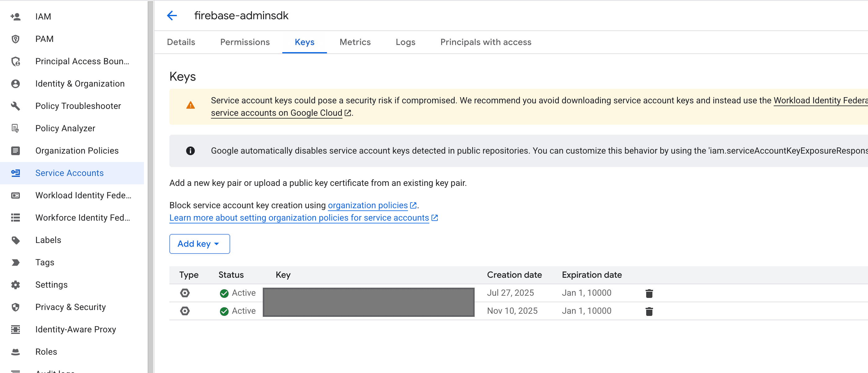The width and height of the screenshot is (868, 373).
Task: Click the Labels tag icon
Action: (16, 240)
